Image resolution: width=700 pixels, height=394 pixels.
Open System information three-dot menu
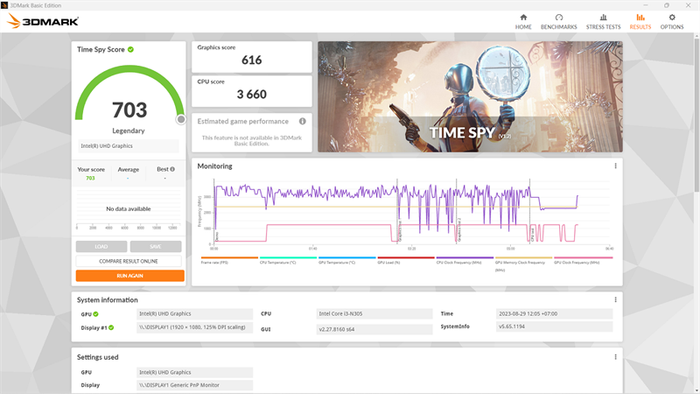tap(616, 300)
